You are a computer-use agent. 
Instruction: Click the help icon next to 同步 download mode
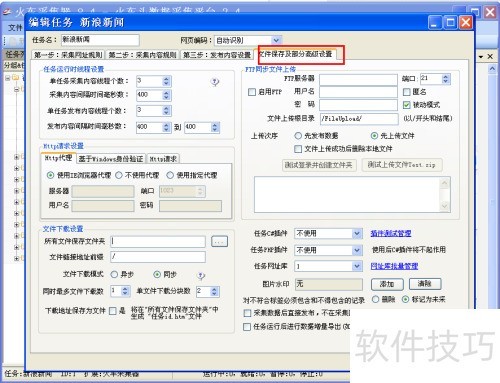pos(201,275)
